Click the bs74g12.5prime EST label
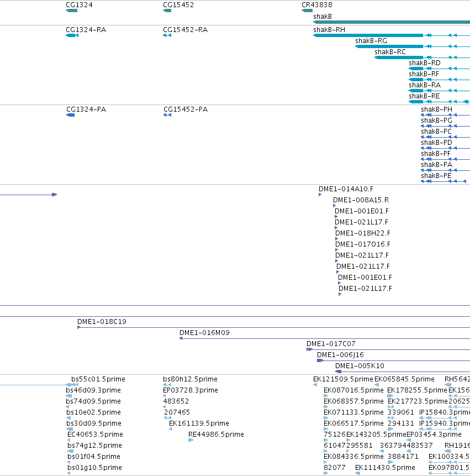 point(94,446)
